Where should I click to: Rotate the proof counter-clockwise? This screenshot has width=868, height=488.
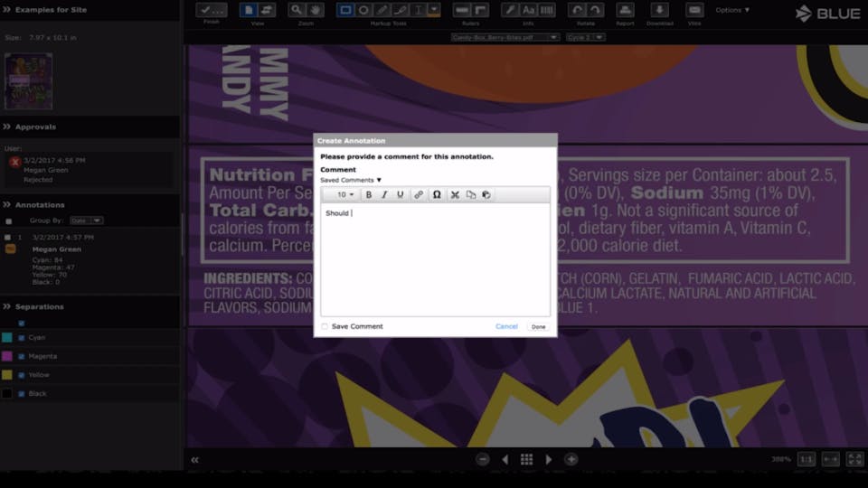pos(577,10)
